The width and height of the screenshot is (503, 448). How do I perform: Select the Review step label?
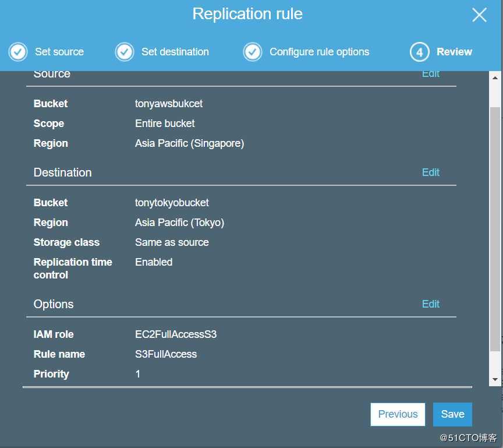point(454,52)
